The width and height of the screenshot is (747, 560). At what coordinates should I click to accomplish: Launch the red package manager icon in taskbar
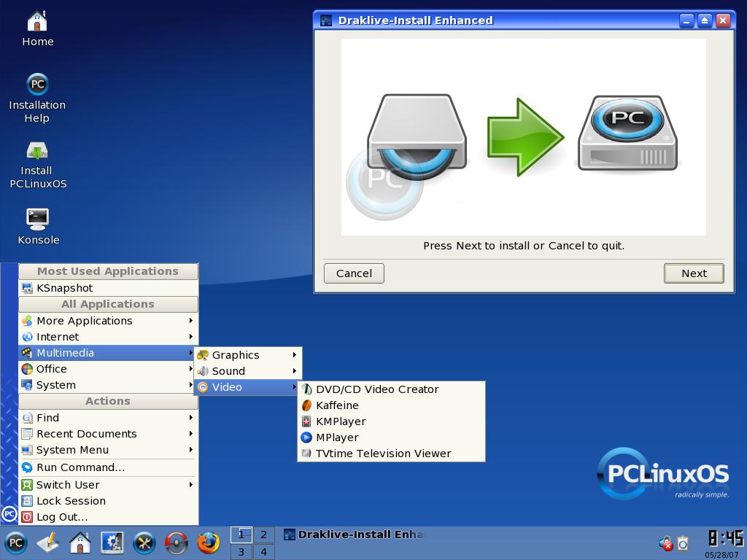(x=177, y=542)
